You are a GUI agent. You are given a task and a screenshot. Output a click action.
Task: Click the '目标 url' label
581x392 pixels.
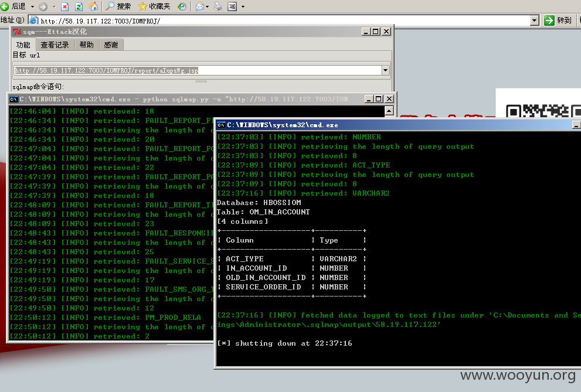[26, 55]
